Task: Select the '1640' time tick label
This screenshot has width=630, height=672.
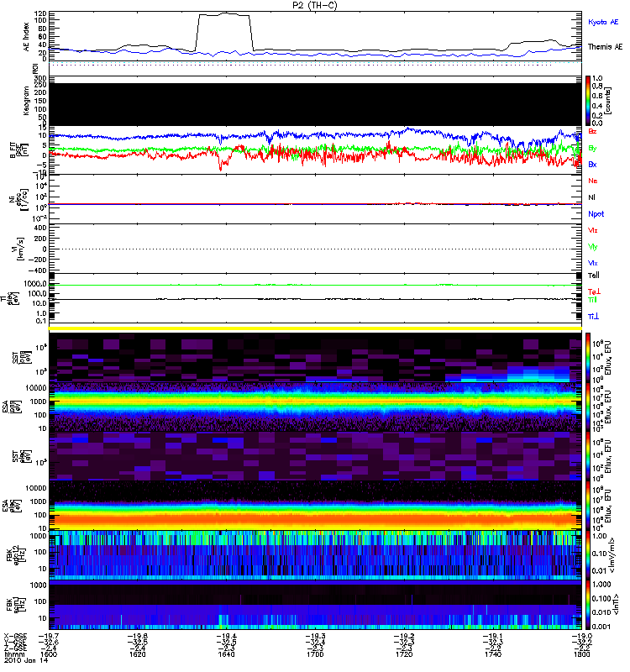Action: (x=226, y=654)
